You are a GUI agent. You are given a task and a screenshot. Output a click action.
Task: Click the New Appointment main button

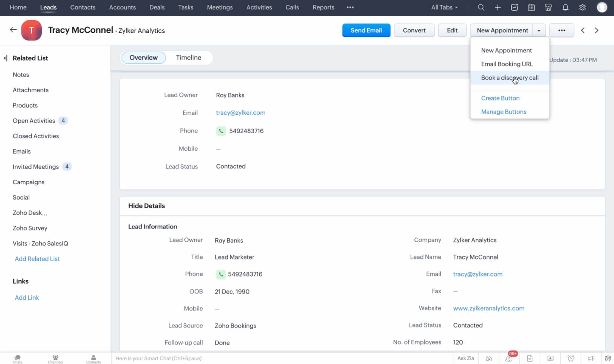point(502,31)
